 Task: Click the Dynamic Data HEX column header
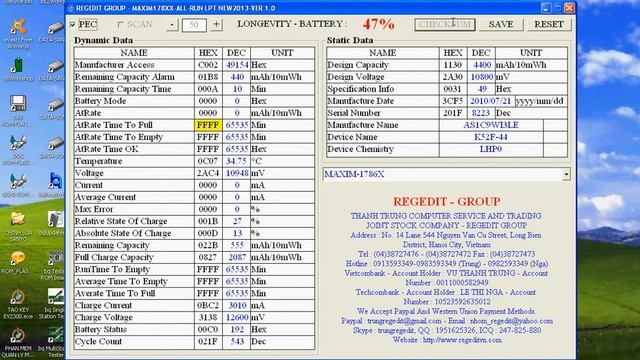tap(208, 53)
